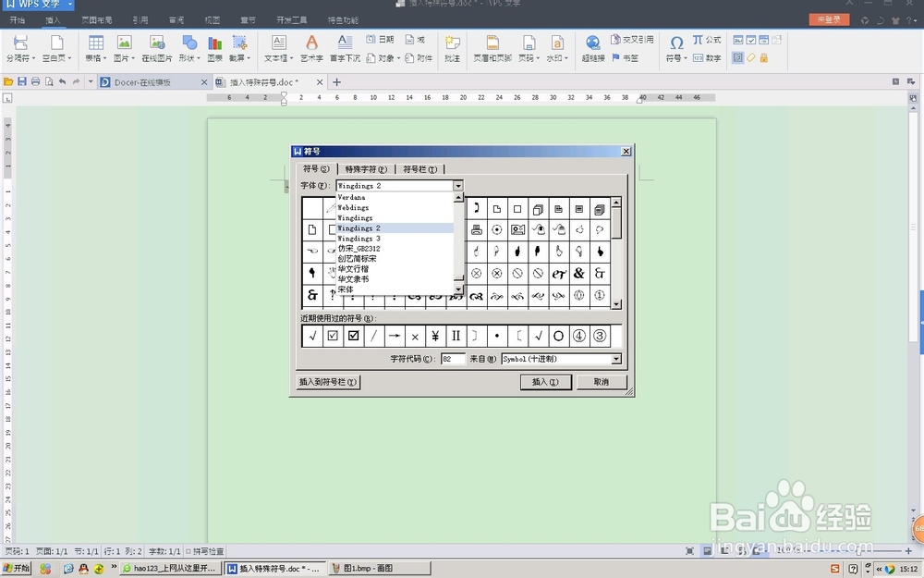This screenshot has height=578, width=924.
Task: Apply 首字下沉 drop cap
Action: (x=345, y=48)
